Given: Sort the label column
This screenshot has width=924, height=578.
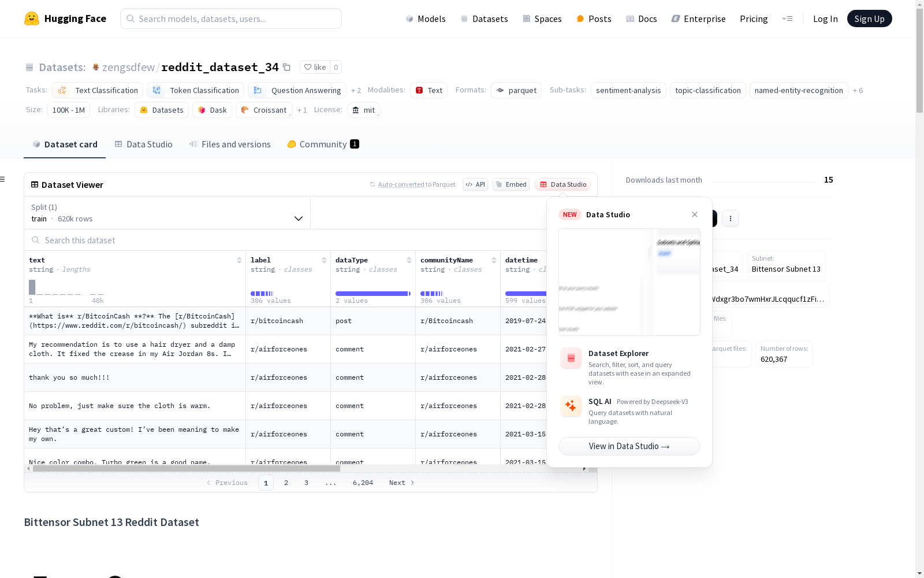Looking at the screenshot, I should click(324, 260).
